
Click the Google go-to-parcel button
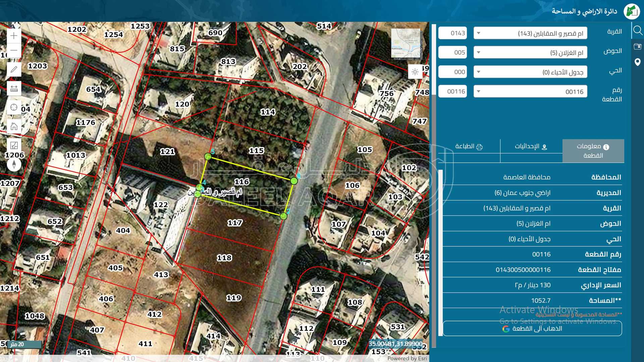(532, 328)
